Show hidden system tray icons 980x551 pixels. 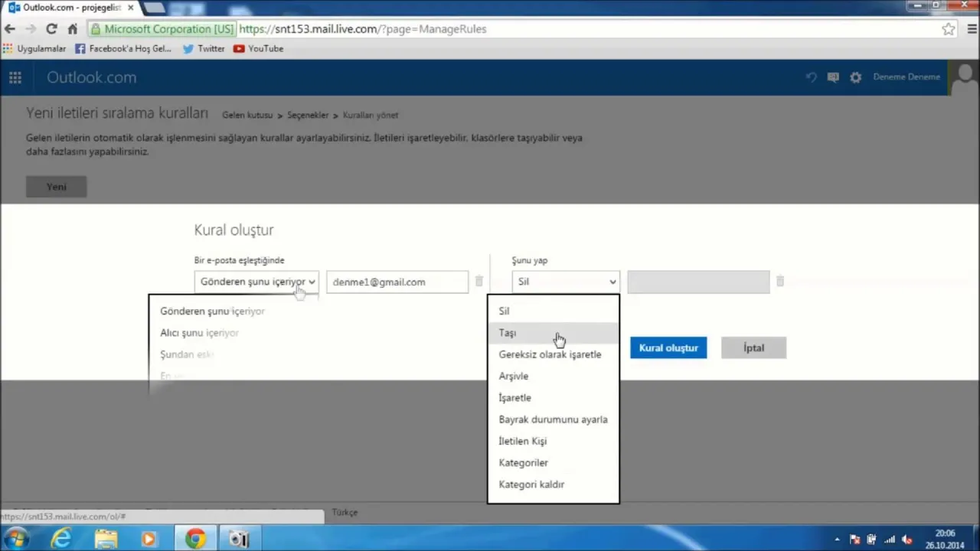click(837, 540)
